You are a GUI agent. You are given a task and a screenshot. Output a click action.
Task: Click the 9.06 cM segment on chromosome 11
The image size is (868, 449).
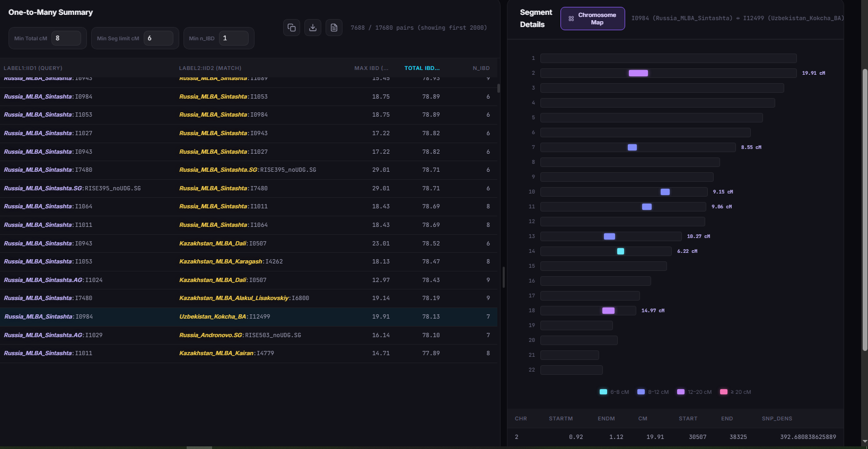tap(647, 207)
